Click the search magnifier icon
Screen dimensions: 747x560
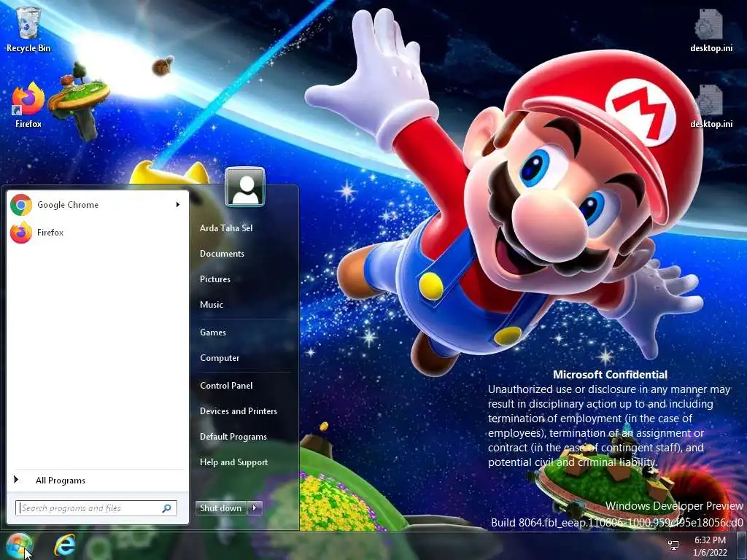point(167,508)
